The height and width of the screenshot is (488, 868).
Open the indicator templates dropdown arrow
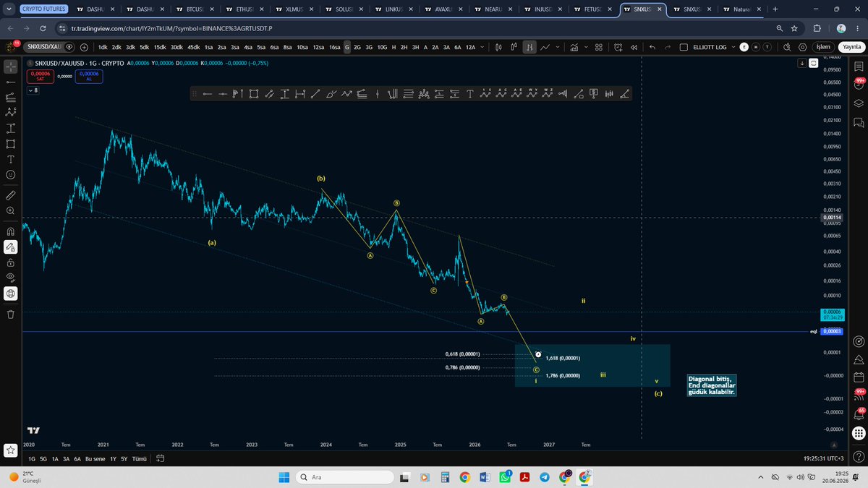pos(584,47)
